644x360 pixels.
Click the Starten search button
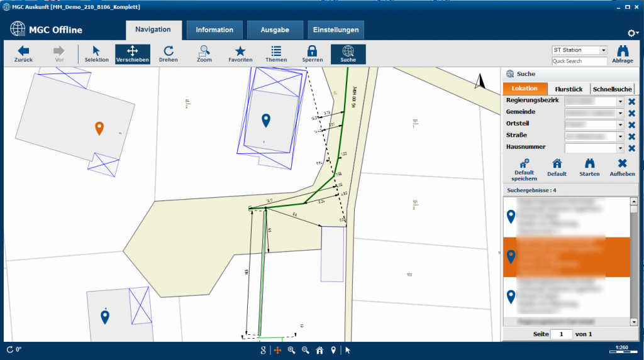tap(589, 167)
